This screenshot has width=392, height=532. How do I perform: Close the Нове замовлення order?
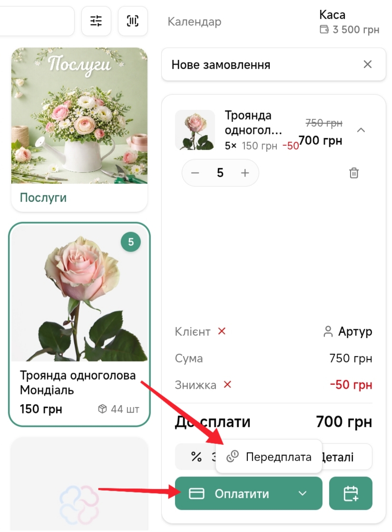click(368, 64)
